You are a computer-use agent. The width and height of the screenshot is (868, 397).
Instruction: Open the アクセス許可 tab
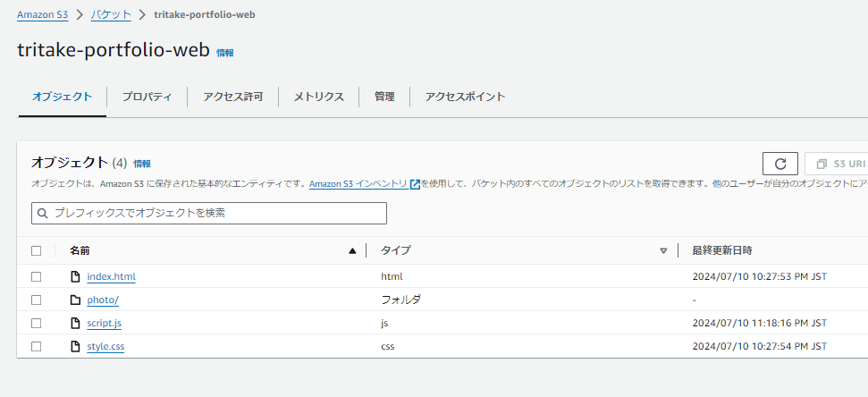click(x=232, y=97)
